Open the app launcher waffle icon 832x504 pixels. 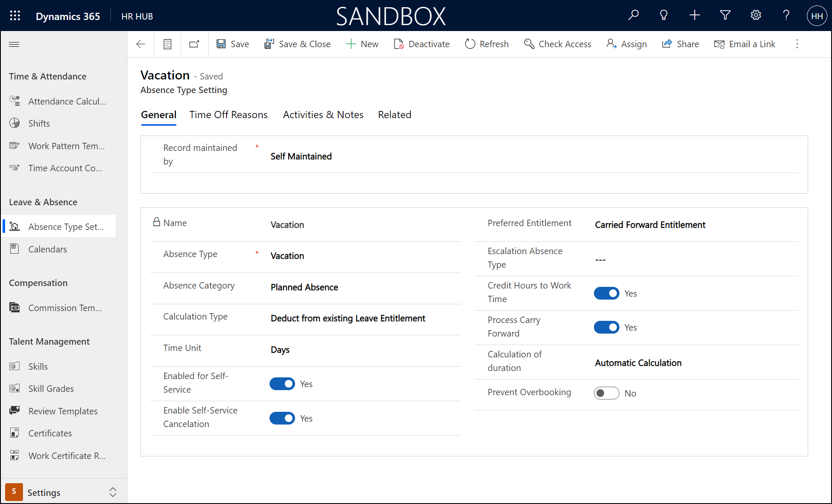click(x=15, y=16)
